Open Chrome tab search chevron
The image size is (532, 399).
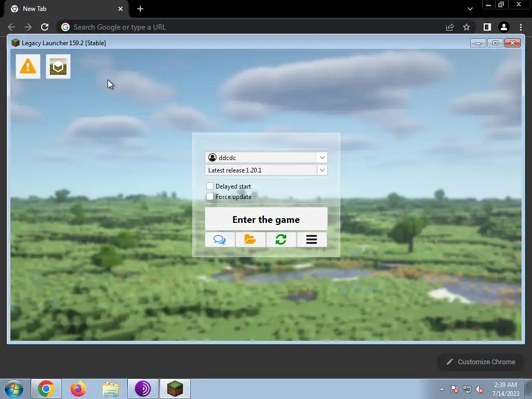tap(470, 9)
